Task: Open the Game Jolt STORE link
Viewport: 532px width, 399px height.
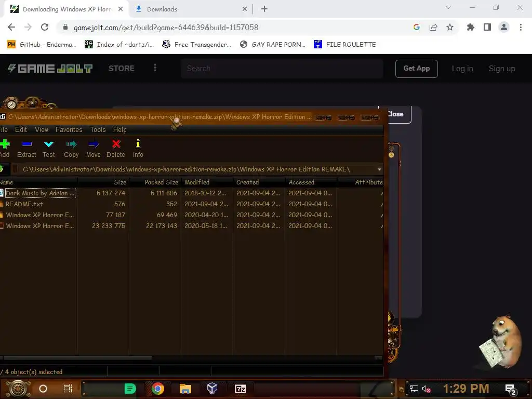Action: 122,69
